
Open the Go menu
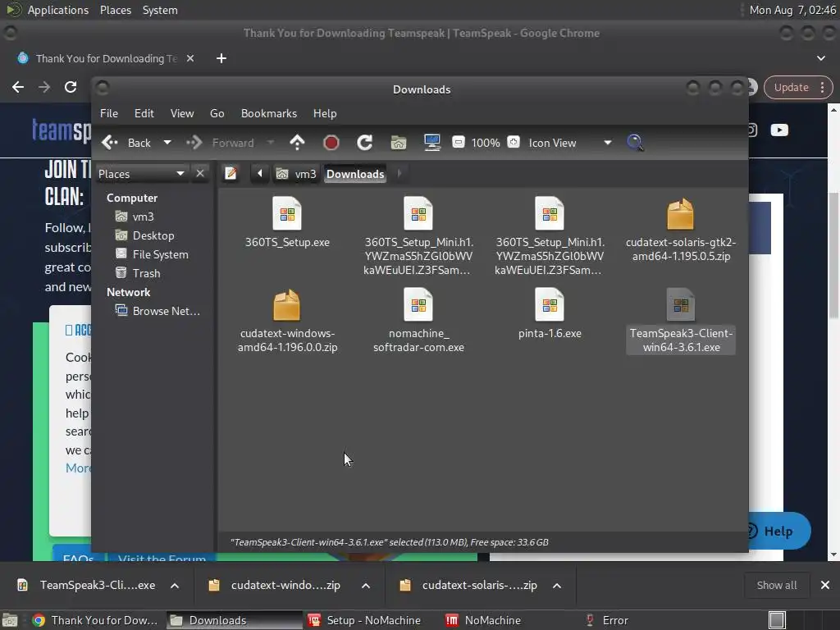pos(217,113)
